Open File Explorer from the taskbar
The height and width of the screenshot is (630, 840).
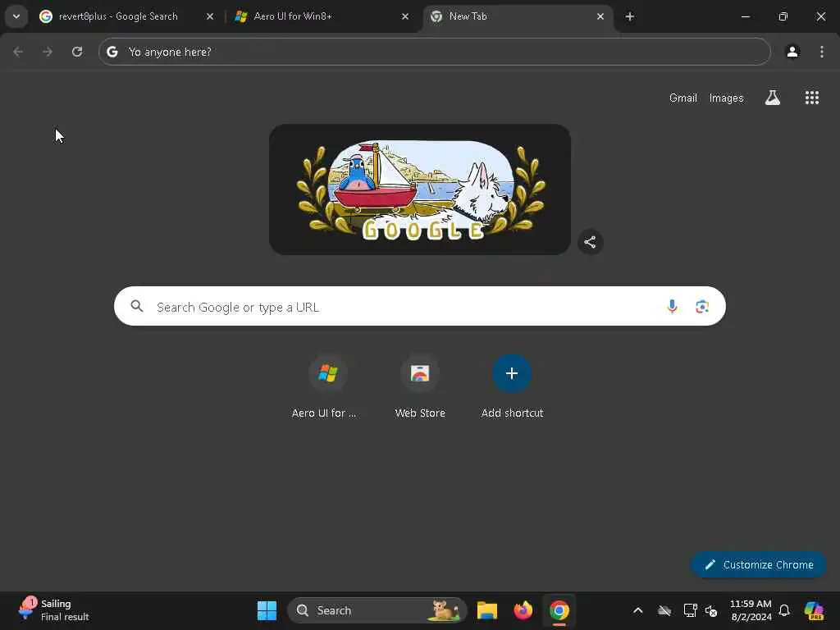(x=487, y=610)
